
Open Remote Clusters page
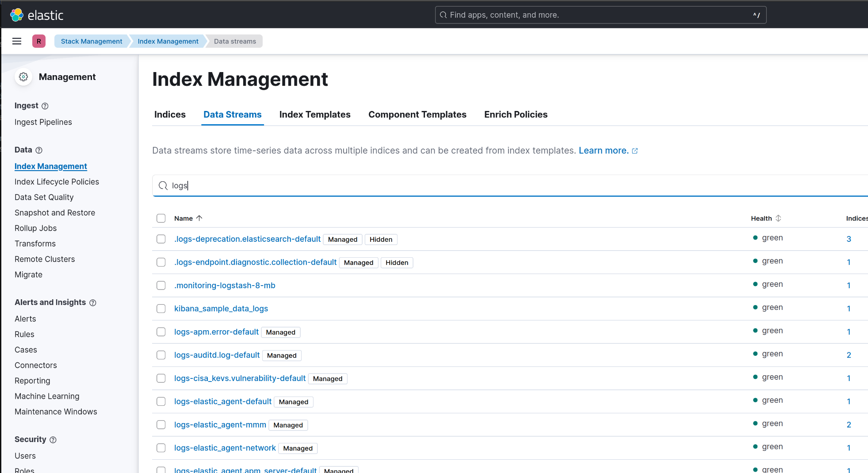pos(45,259)
